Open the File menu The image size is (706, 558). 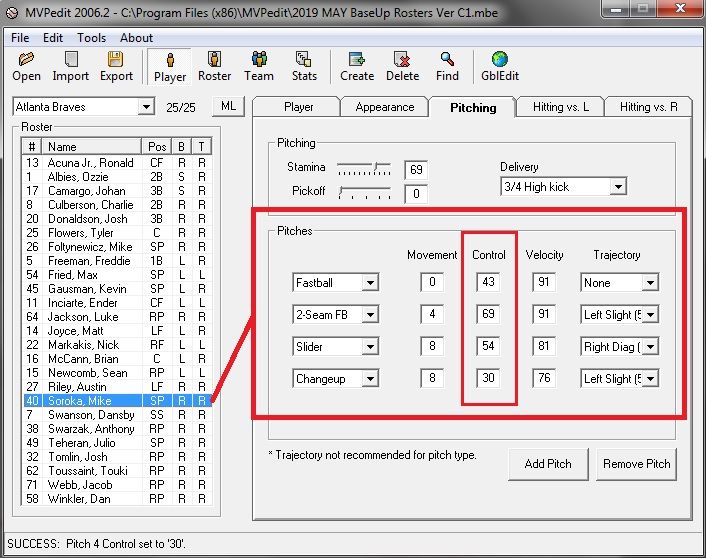(x=20, y=38)
